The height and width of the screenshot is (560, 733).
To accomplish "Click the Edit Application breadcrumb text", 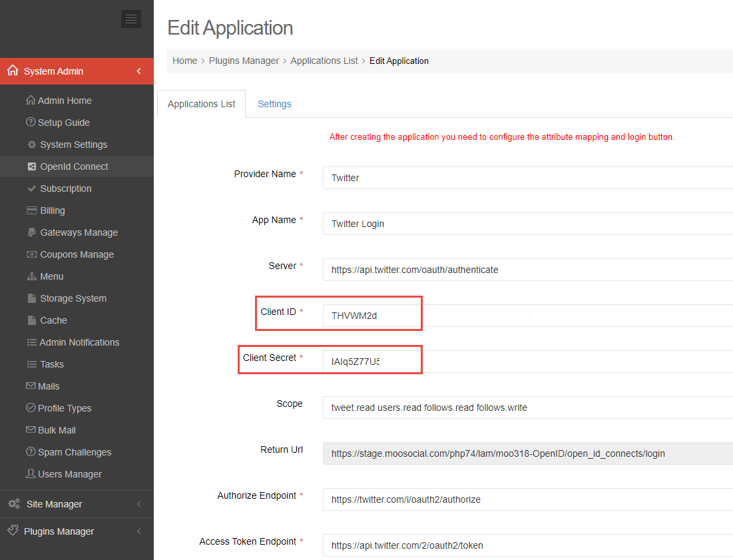I will (399, 61).
